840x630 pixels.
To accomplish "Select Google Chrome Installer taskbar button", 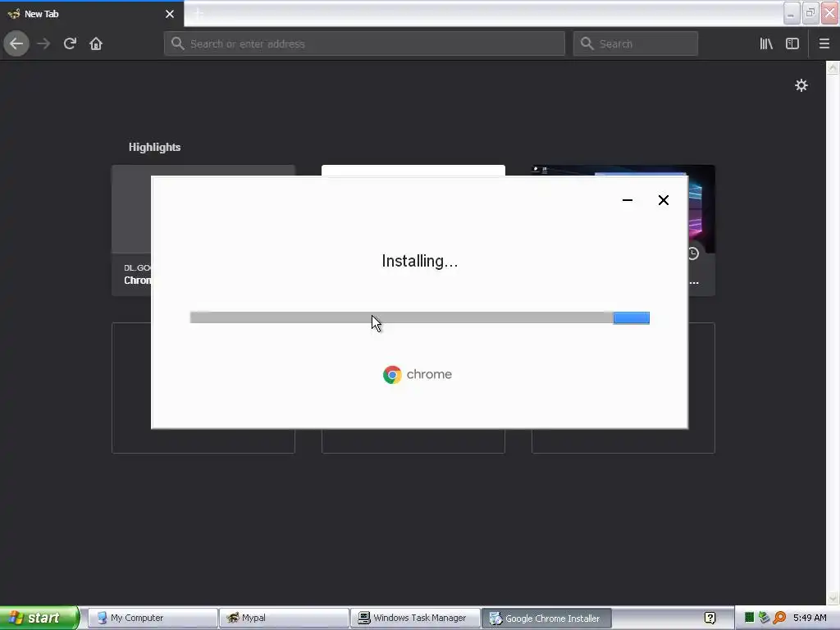I will 546,619.
